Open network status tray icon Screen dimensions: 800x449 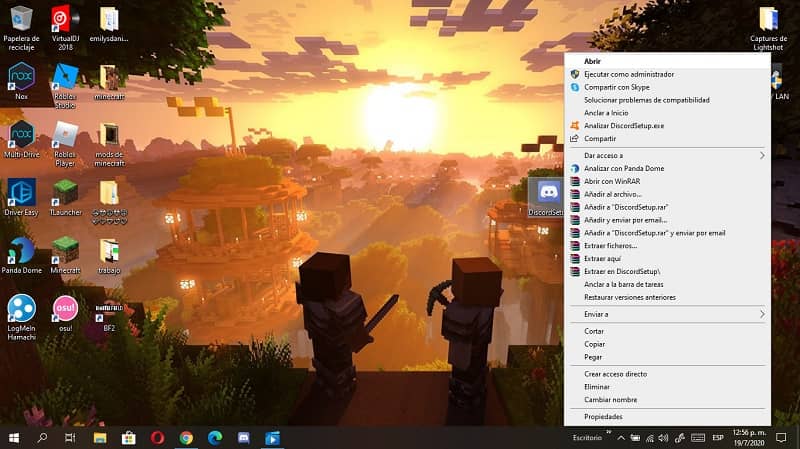click(x=649, y=438)
